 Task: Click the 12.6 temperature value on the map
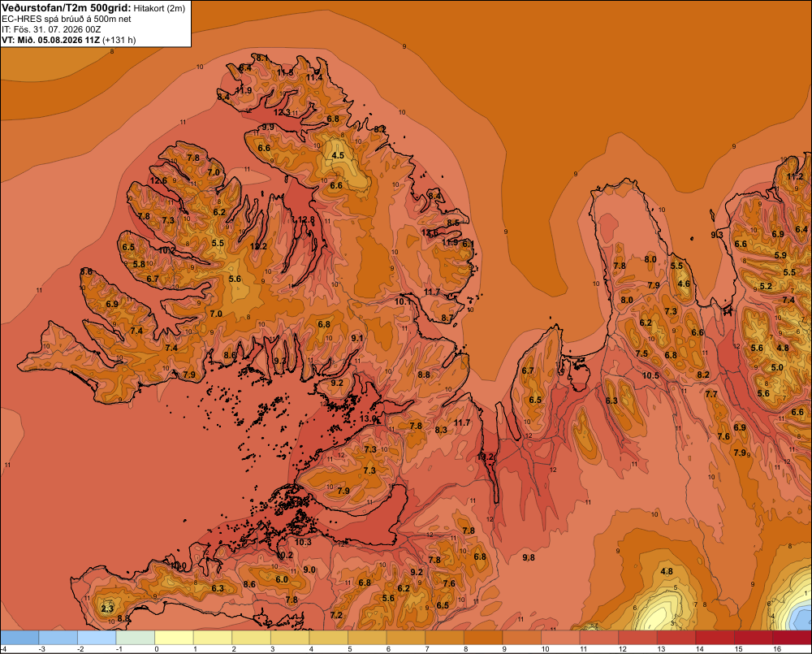click(x=159, y=180)
